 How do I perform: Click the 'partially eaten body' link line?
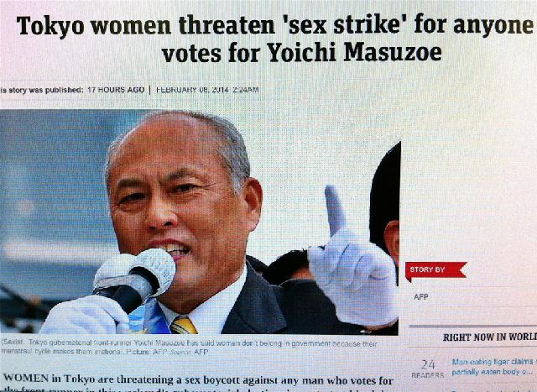click(492, 373)
